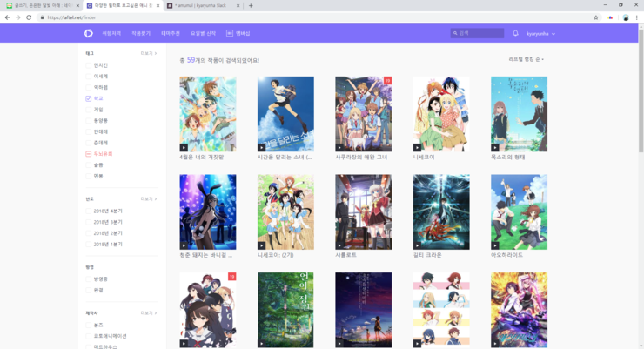Screen dimensions: 644x349
Task: Check the 방영중 checkbox
Action: point(88,279)
